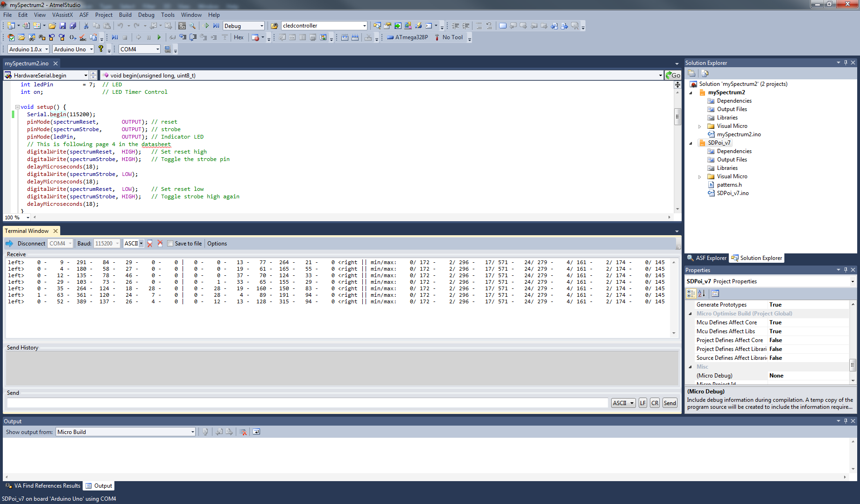Expand Visual Micro folder under mySpectrum2
The width and height of the screenshot is (860, 504).
(699, 126)
